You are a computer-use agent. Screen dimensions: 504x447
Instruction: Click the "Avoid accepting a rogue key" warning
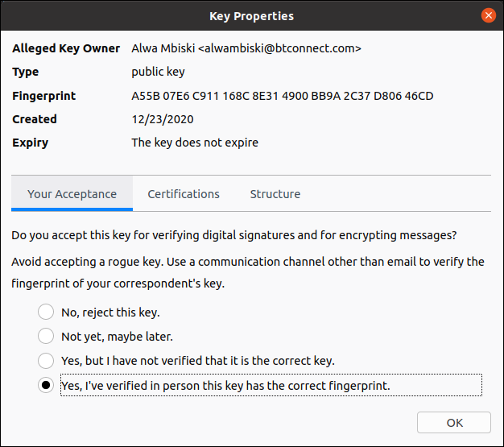pyautogui.click(x=248, y=262)
